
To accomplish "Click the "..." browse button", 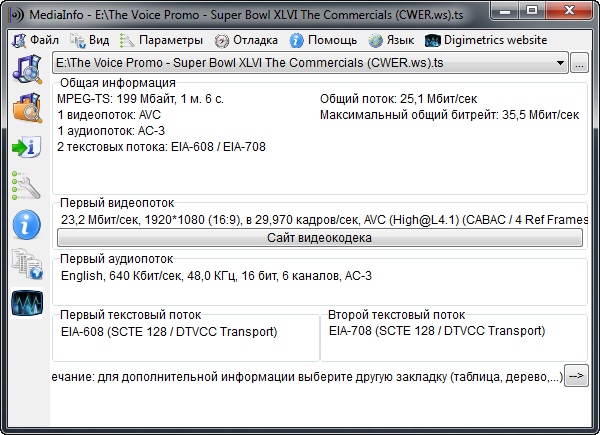I will click(x=580, y=65).
